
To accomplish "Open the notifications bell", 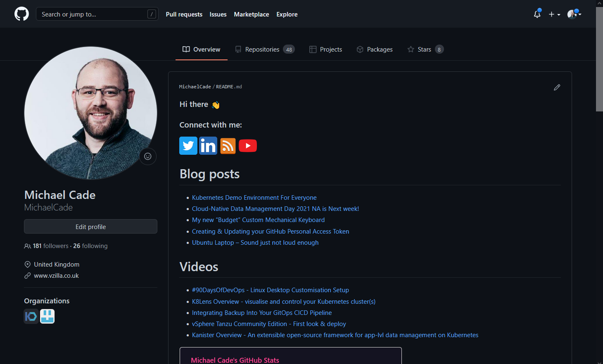I will pyautogui.click(x=537, y=14).
